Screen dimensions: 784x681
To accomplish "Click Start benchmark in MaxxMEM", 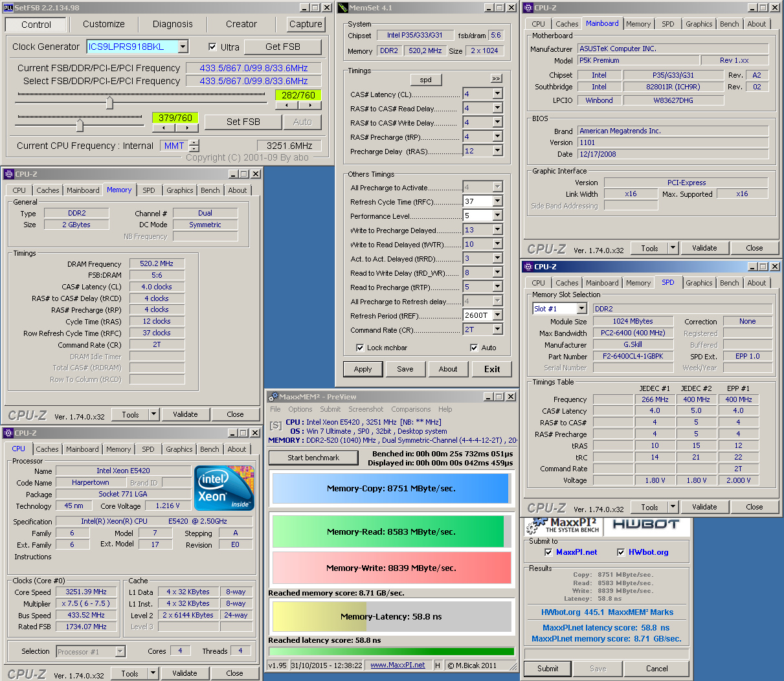I will (x=313, y=458).
